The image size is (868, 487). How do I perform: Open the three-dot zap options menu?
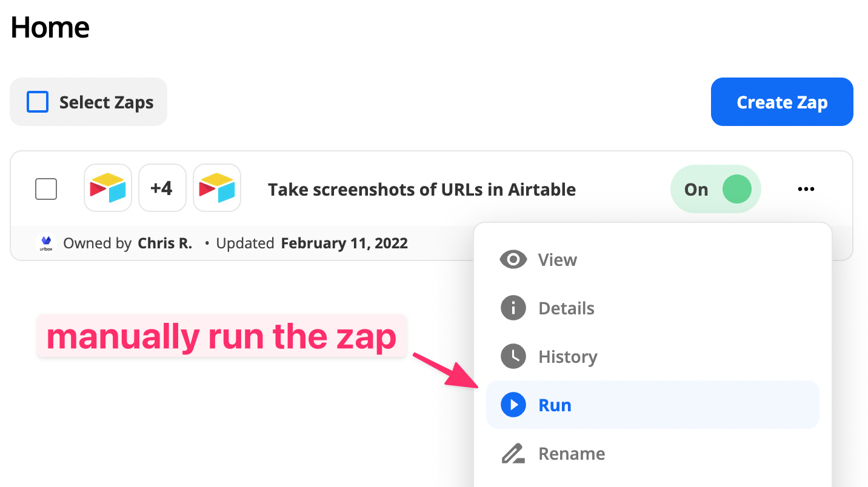(x=806, y=189)
